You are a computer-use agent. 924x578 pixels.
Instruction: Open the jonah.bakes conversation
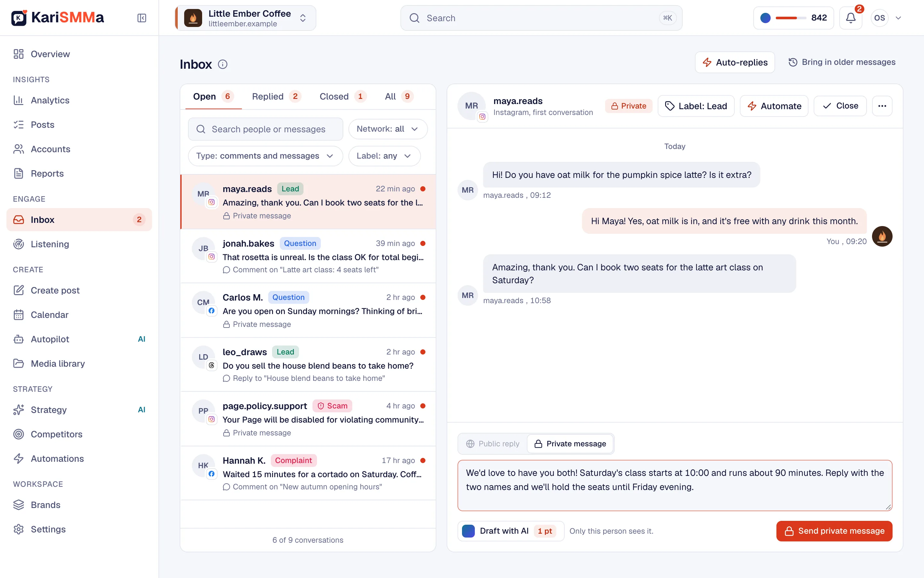coord(308,256)
